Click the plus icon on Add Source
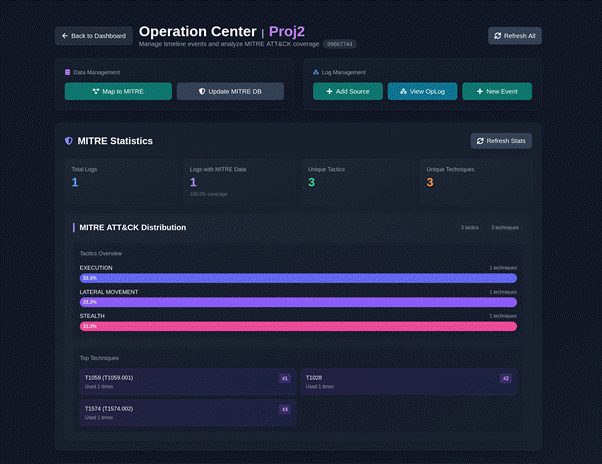This screenshot has height=464, width=602. click(329, 91)
